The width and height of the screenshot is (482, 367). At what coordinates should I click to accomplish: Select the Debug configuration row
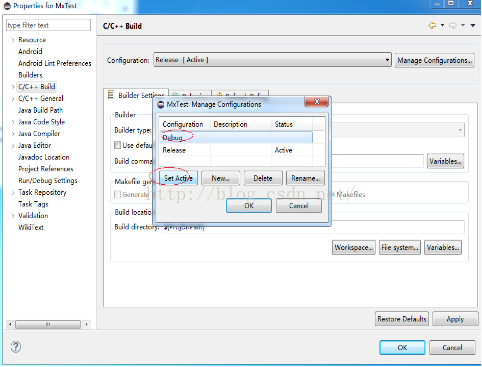click(x=236, y=137)
